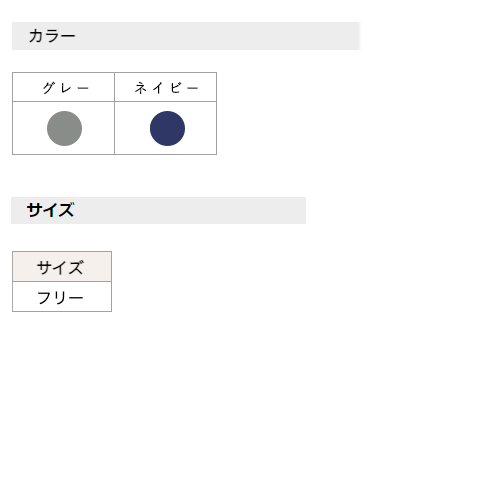Click the グレー color label
The width and height of the screenshot is (500, 500).
66,88
